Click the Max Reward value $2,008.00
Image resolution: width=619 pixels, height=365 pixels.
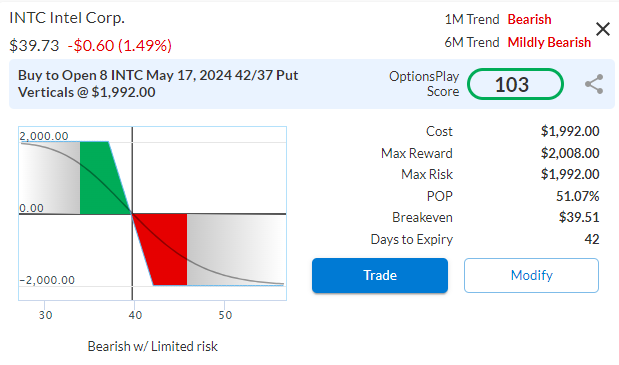tap(570, 153)
